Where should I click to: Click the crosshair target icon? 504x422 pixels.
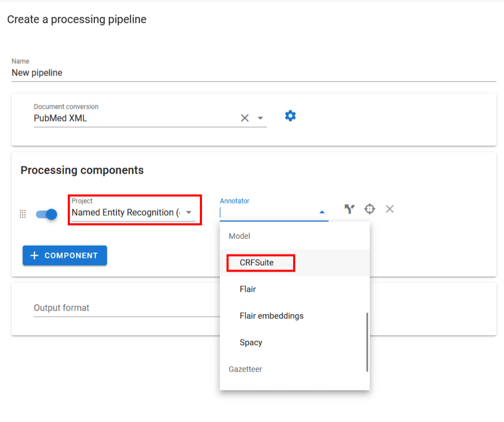(370, 209)
